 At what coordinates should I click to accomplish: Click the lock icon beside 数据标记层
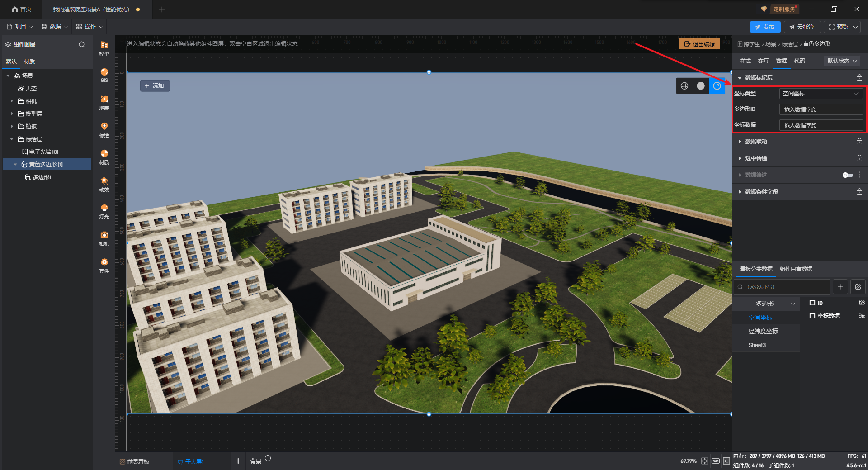[859, 78]
